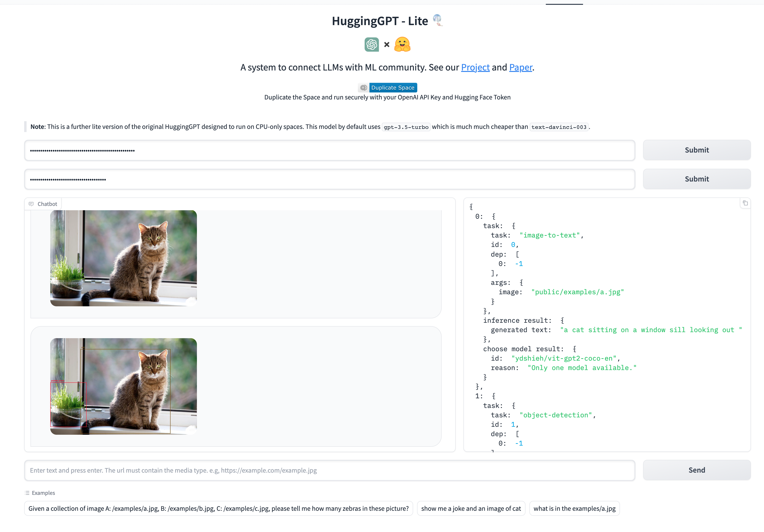Image resolution: width=764 pixels, height=532 pixels.
Task: Focus the Hugging Face token password field
Action: tap(329, 179)
